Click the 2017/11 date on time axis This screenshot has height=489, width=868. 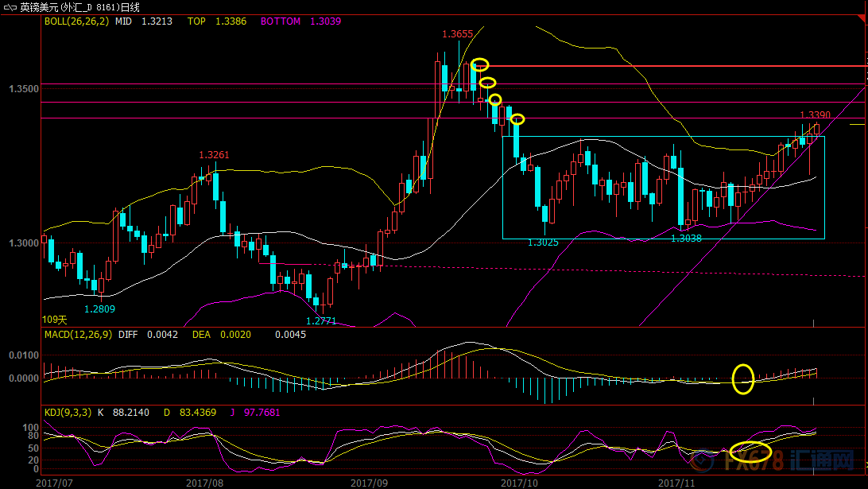[675, 482]
